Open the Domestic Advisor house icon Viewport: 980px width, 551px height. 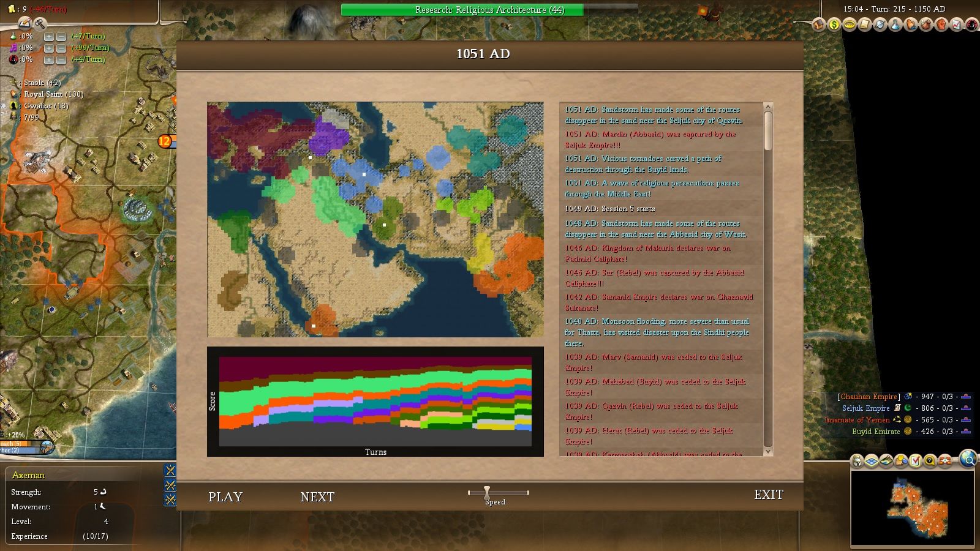coord(819,24)
